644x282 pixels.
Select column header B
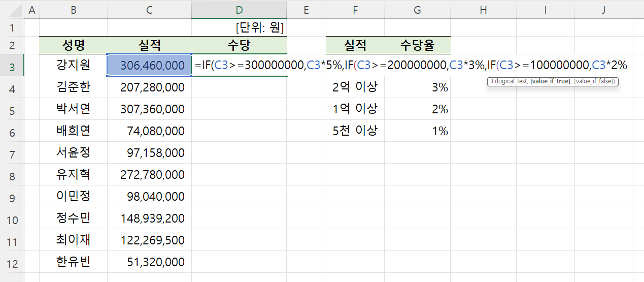(x=73, y=10)
